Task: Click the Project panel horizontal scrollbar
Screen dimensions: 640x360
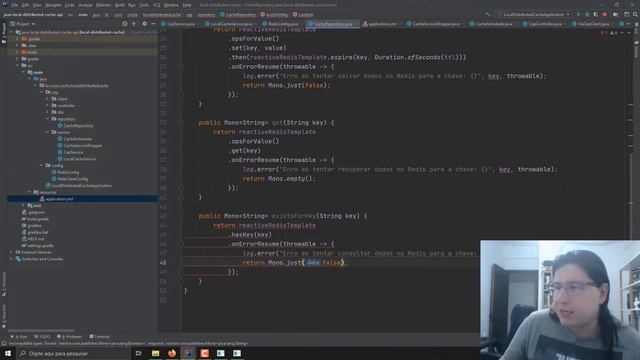Action: (x=41, y=330)
